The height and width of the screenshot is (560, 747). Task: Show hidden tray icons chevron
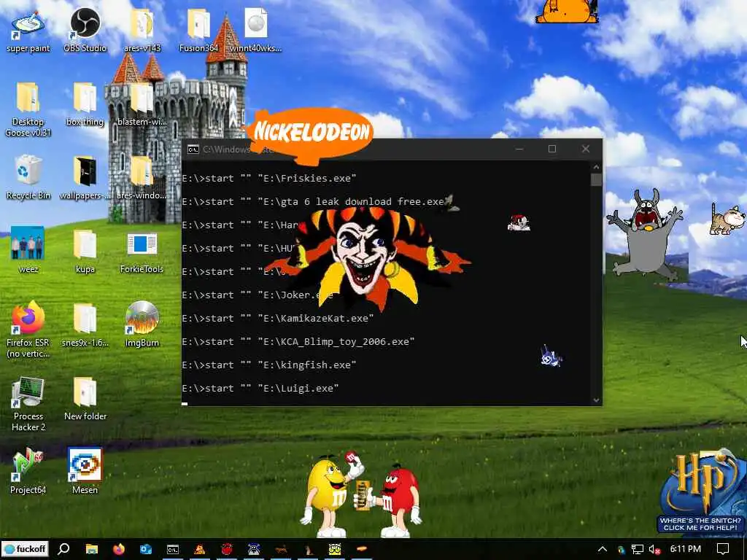pos(602,549)
